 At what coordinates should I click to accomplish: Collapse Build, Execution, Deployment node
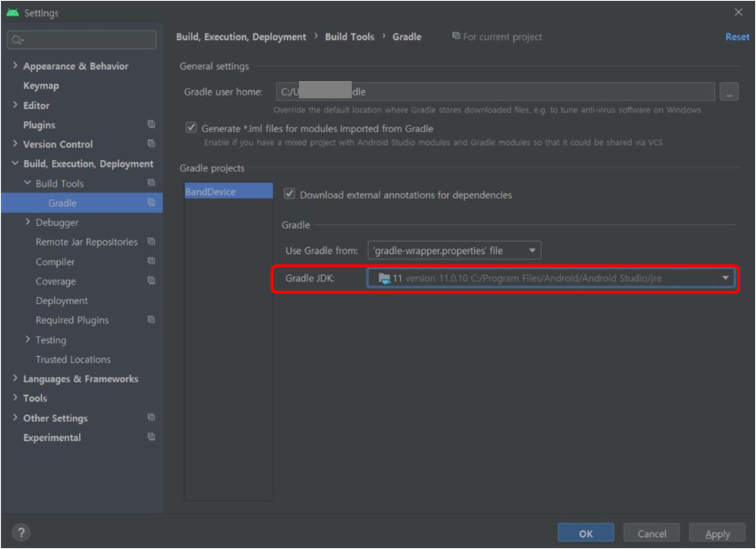point(15,164)
